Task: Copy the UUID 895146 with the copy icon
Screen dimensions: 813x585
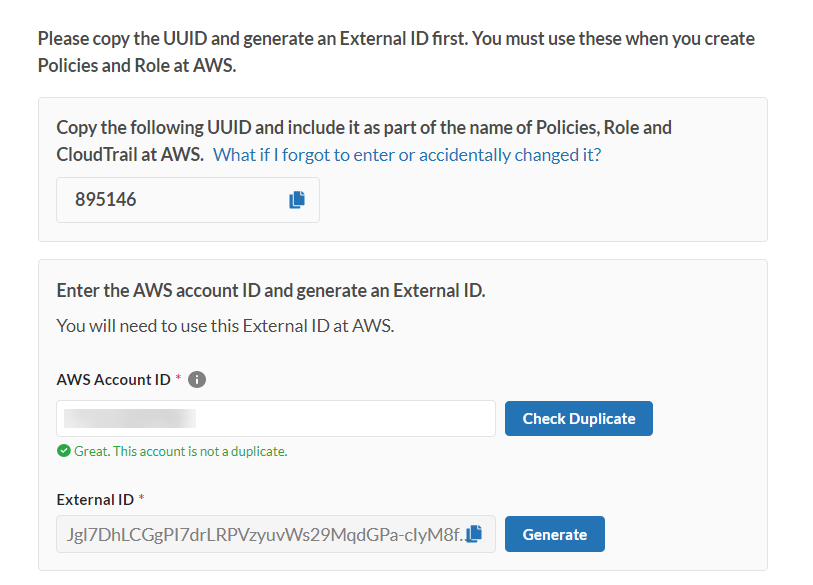Action: coord(297,200)
